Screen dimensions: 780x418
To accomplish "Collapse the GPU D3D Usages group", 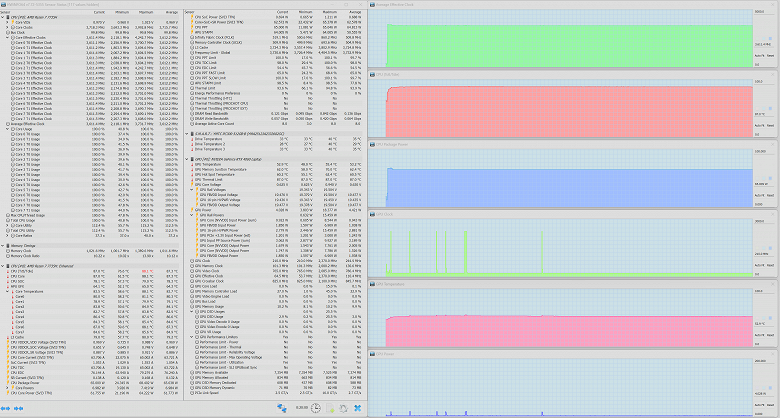I will tap(192, 312).
